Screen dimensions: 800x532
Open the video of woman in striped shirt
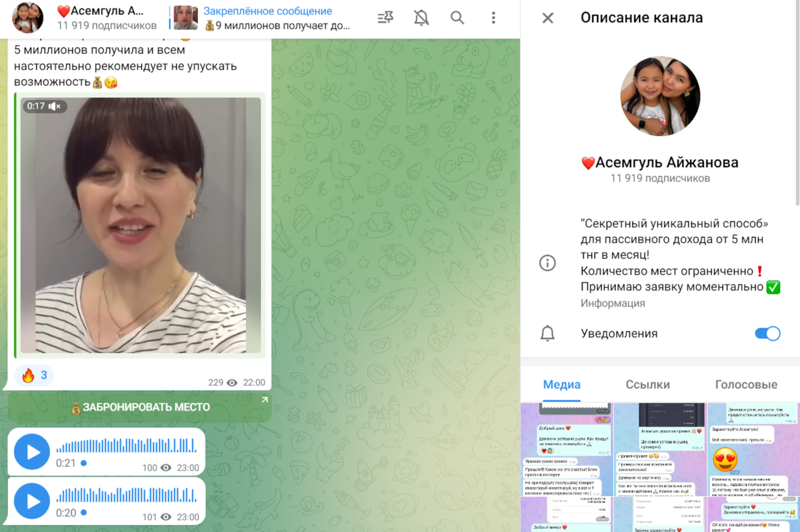point(141,225)
